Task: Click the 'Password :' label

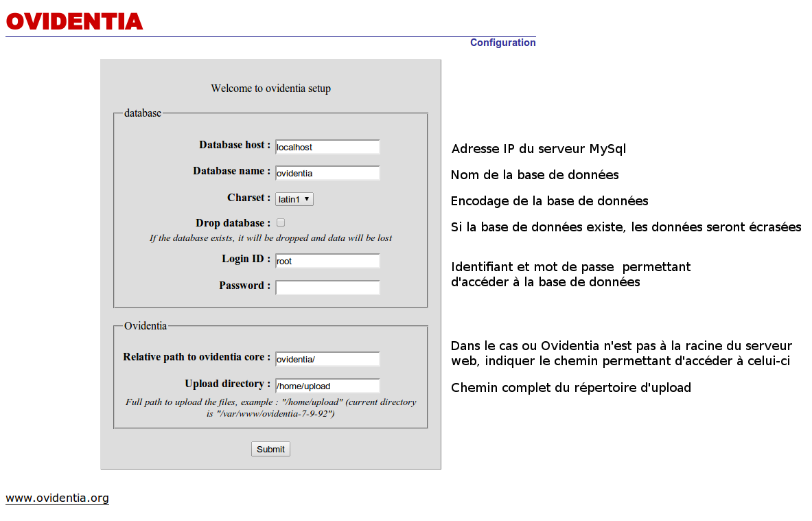Action: pyautogui.click(x=244, y=286)
